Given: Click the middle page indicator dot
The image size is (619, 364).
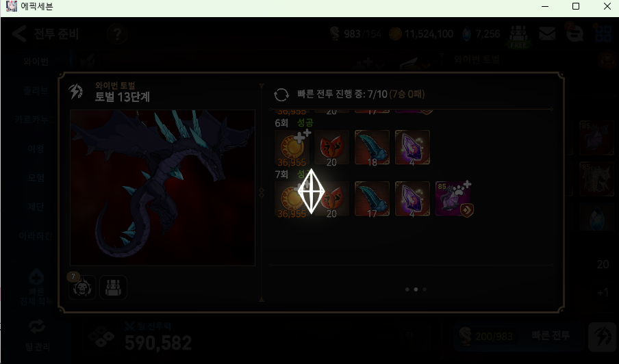Looking at the screenshot, I should tap(416, 289).
